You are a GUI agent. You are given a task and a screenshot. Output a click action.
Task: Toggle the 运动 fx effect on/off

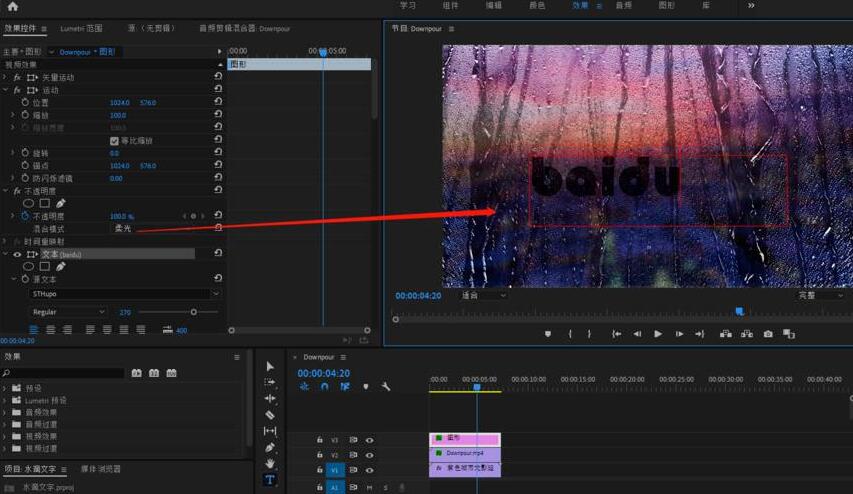17,90
